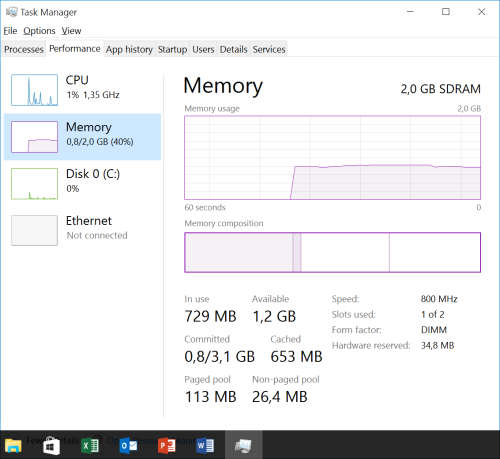Launch Outlook from the taskbar
This screenshot has width=500, height=459.
point(128,446)
